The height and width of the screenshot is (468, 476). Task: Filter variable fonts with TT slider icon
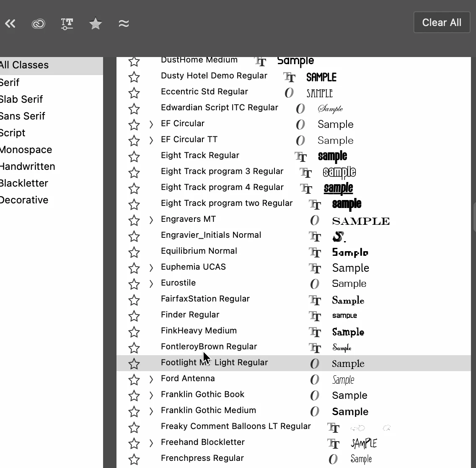(x=67, y=24)
